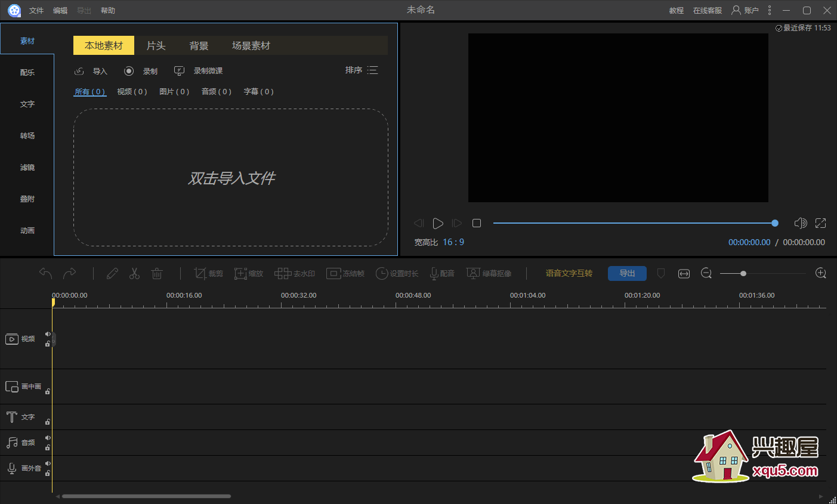Open the 设置时长 duration setting

click(x=397, y=273)
